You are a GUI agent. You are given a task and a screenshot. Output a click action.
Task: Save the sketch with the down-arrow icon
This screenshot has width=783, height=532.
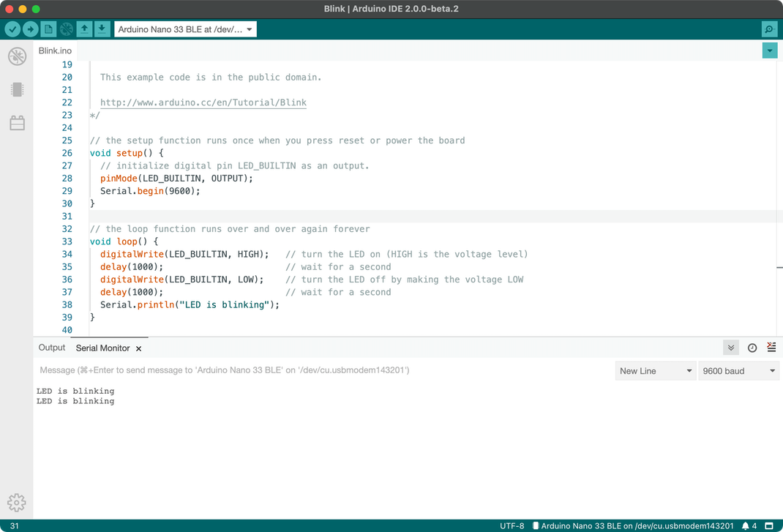point(102,29)
